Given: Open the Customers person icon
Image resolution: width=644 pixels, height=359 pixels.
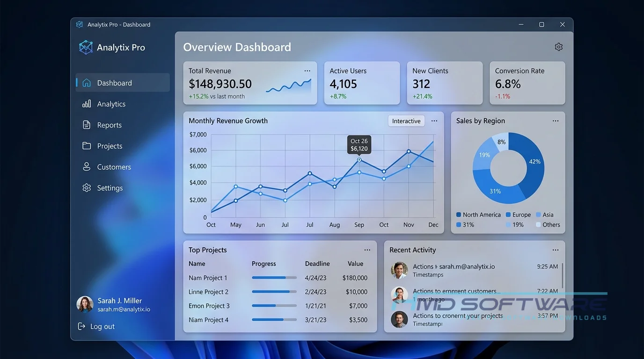Looking at the screenshot, I should (x=87, y=167).
